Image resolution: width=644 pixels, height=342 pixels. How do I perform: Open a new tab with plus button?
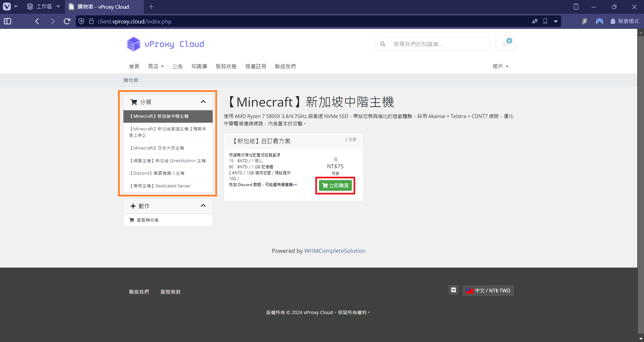coord(151,7)
